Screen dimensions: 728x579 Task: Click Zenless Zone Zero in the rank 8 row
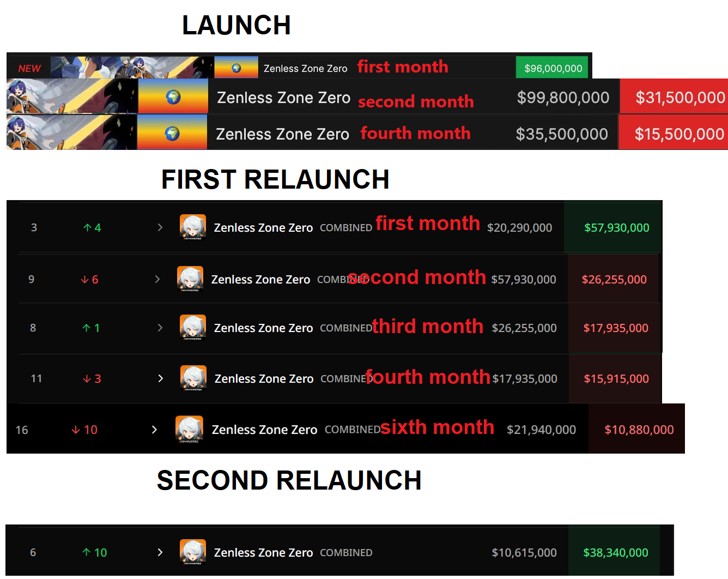coord(263,328)
